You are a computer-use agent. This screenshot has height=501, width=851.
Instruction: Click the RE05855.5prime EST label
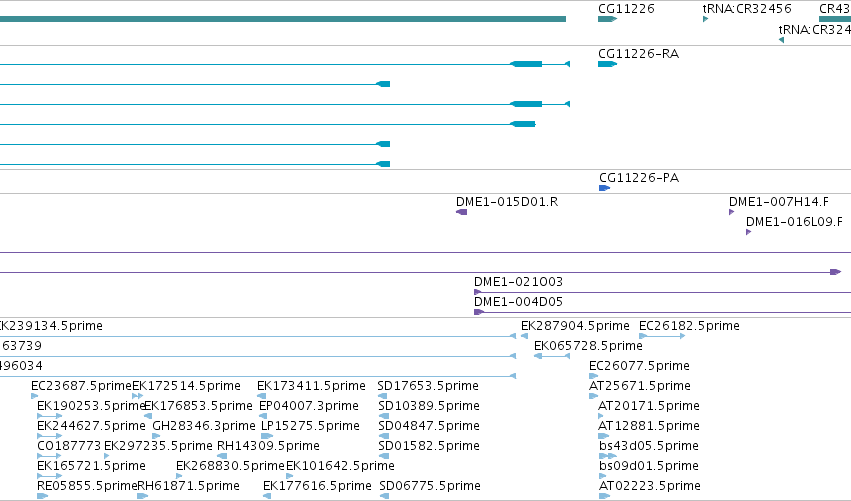click(87, 486)
